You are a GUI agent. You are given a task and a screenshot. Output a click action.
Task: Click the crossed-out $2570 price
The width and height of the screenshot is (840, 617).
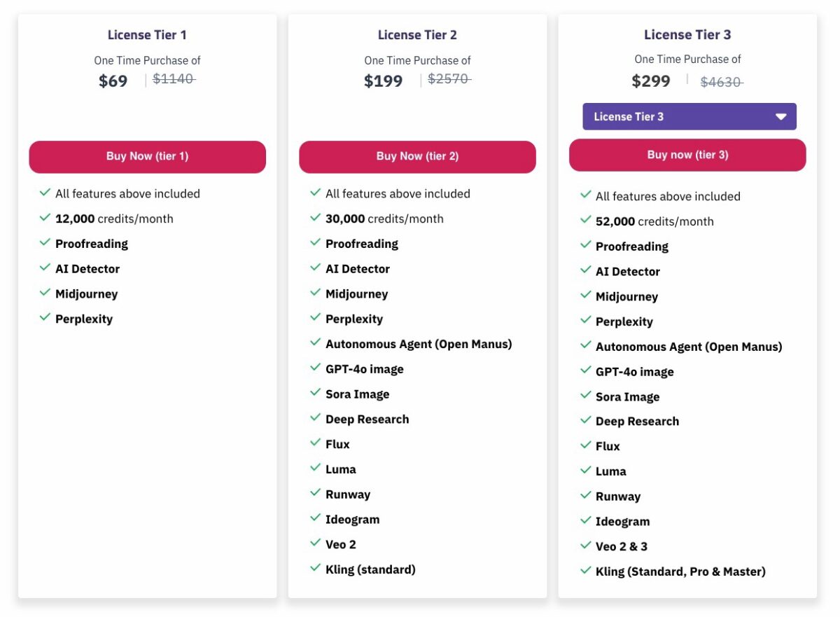pyautogui.click(x=449, y=79)
